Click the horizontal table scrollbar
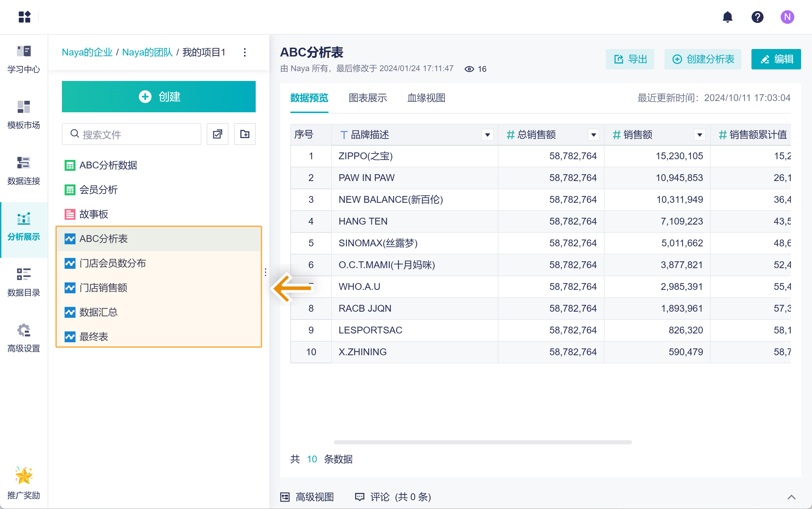812x509 pixels. click(x=483, y=442)
